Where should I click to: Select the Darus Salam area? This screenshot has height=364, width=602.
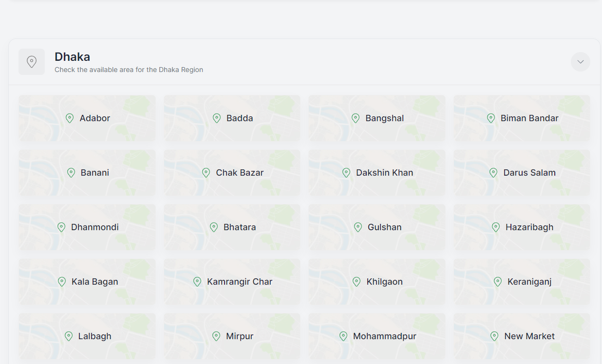coord(522,173)
